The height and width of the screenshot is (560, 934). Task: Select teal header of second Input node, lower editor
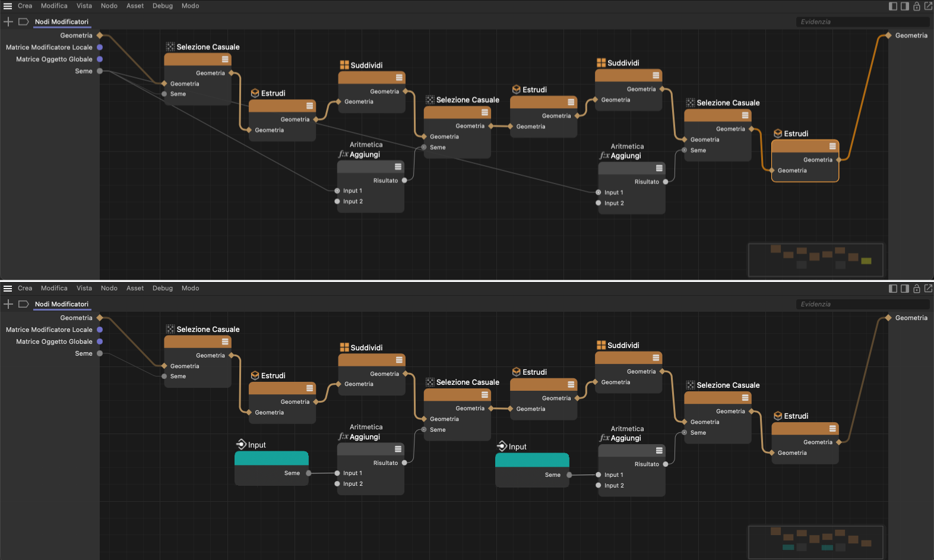[532, 460]
